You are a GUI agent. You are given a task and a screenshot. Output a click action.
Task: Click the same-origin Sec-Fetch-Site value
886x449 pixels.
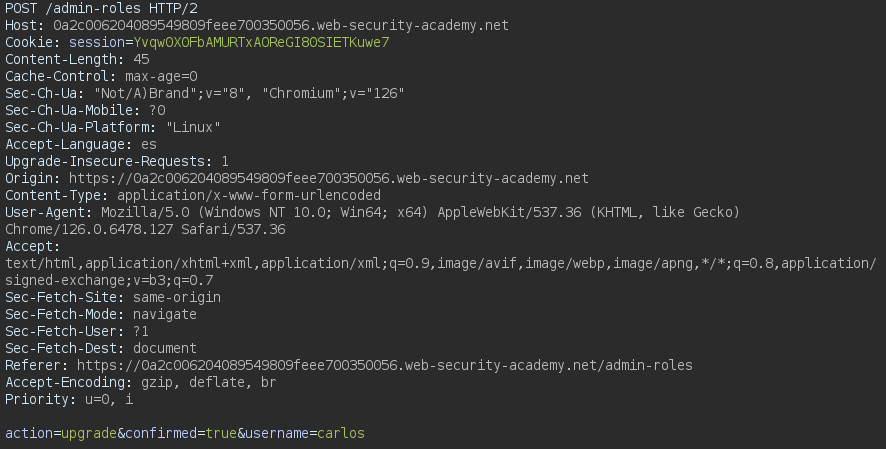[x=177, y=298]
